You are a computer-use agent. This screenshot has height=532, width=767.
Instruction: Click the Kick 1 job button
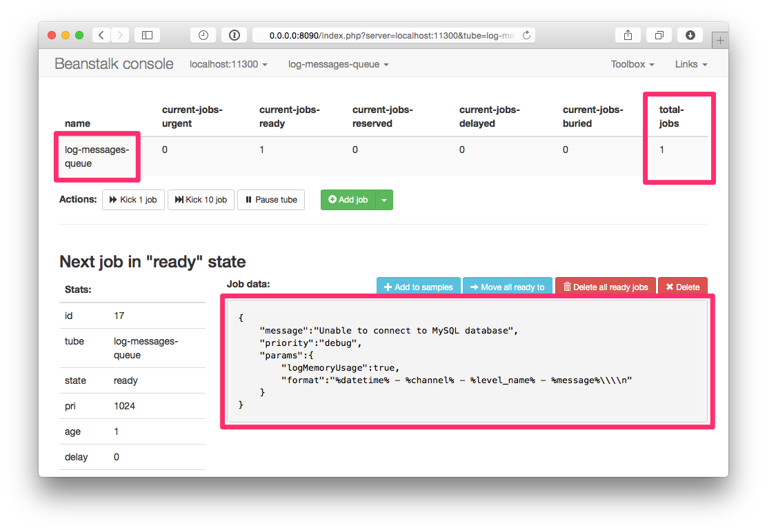(133, 200)
